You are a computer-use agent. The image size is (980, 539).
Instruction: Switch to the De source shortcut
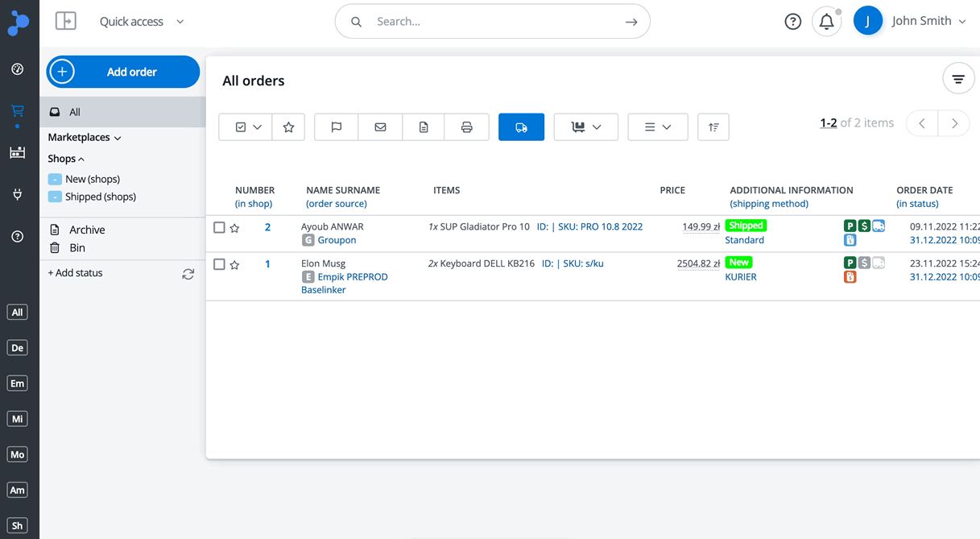pos(17,348)
